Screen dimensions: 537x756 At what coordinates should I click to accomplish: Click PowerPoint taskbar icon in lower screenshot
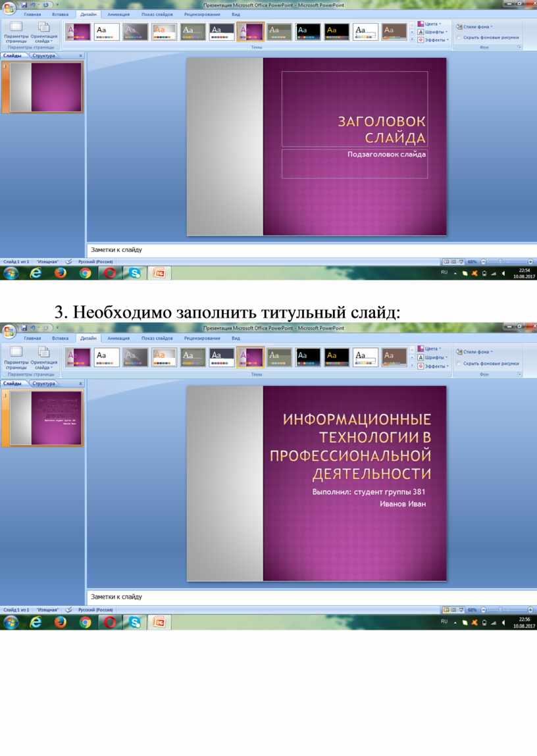[159, 622]
